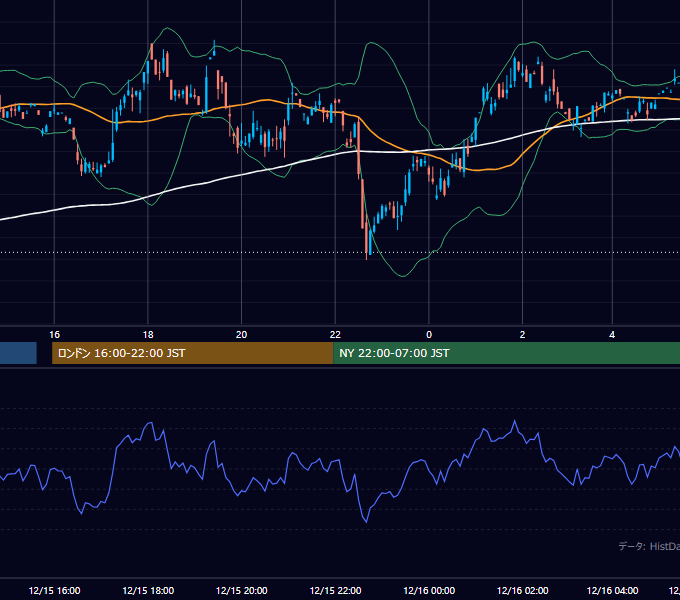Click hour label 0 on price chart axis
680x600 pixels.
coord(429,335)
